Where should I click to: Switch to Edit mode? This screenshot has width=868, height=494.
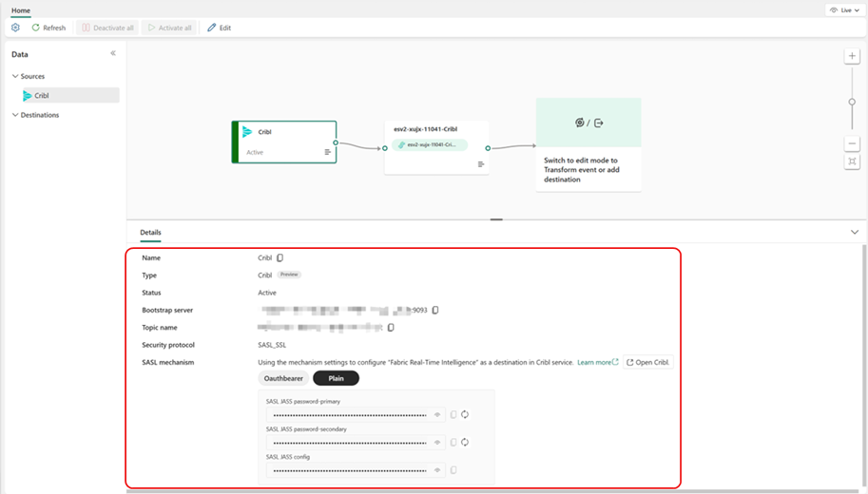pos(220,28)
